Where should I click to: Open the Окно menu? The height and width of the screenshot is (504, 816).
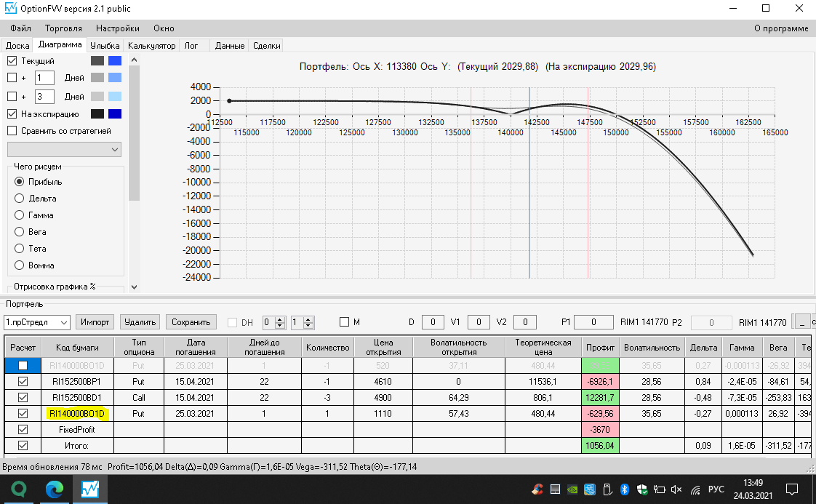164,28
